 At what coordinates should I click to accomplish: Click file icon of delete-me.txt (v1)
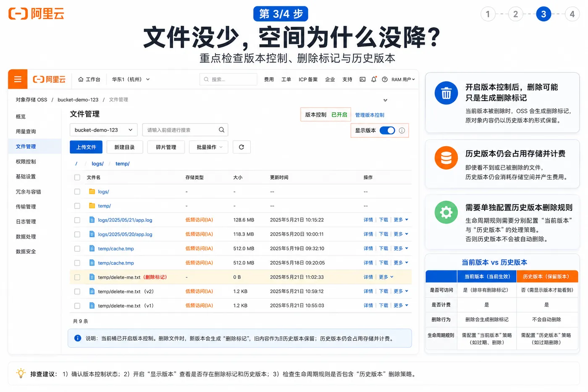click(92, 305)
